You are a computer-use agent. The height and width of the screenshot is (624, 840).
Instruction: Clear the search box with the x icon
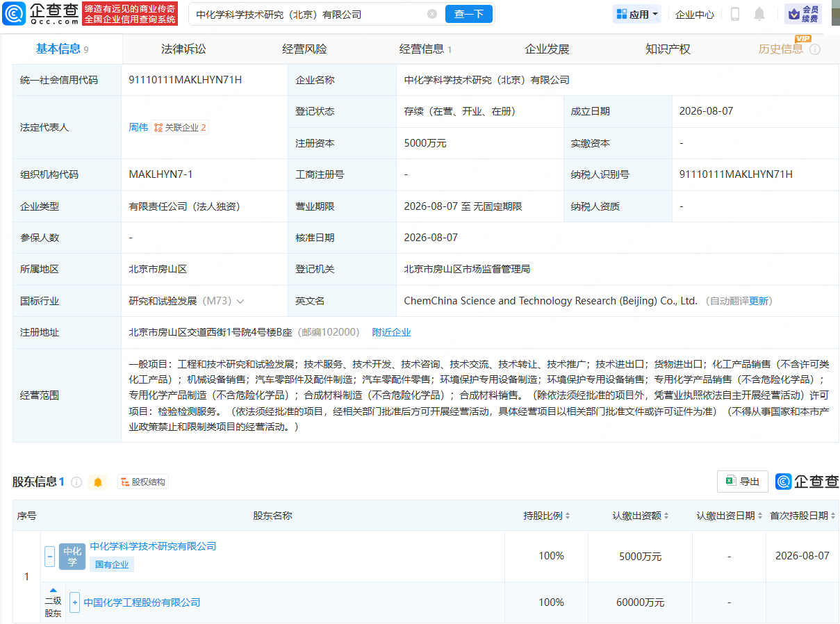point(432,14)
